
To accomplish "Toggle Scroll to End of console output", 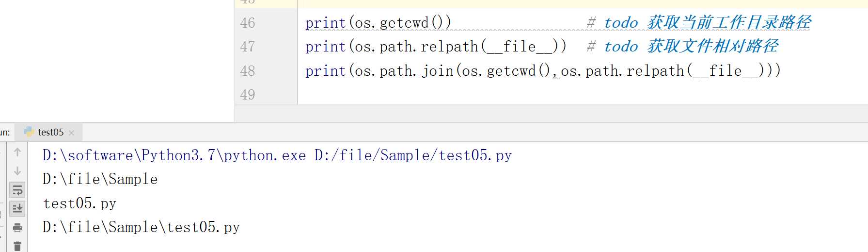I will 17,208.
